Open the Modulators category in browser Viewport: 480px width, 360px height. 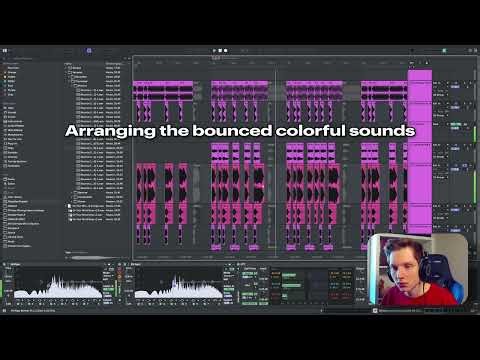tap(13, 135)
